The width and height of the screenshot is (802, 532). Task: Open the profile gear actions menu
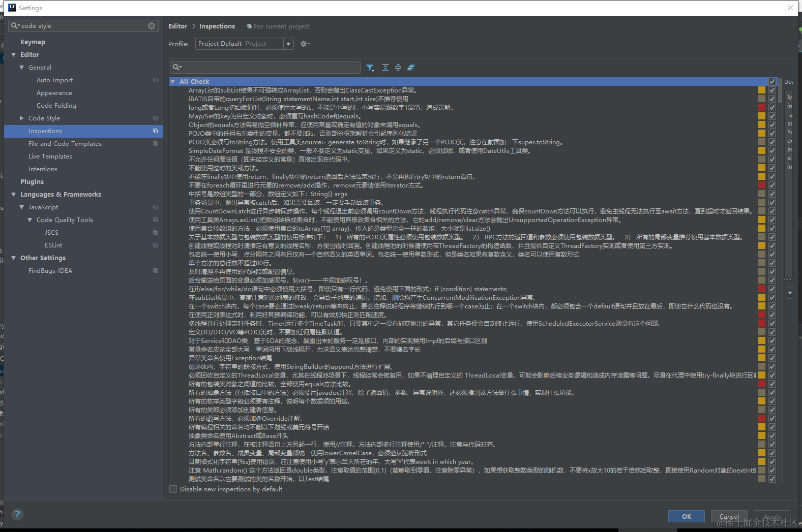pos(305,44)
